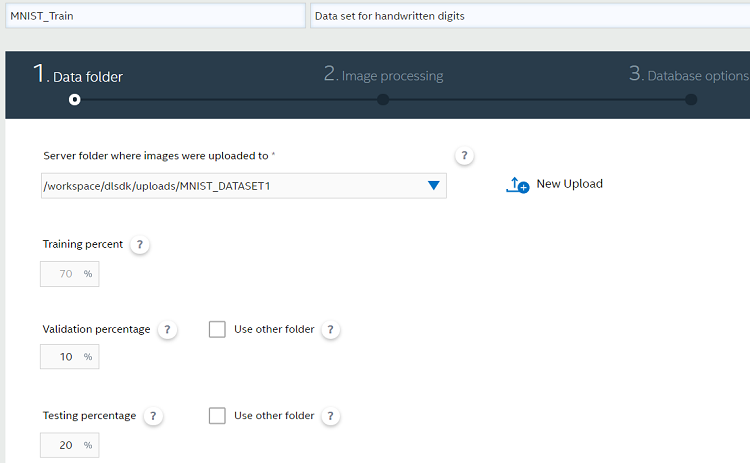Open the MNIST_DATASET1 folder combo box

(x=244, y=186)
